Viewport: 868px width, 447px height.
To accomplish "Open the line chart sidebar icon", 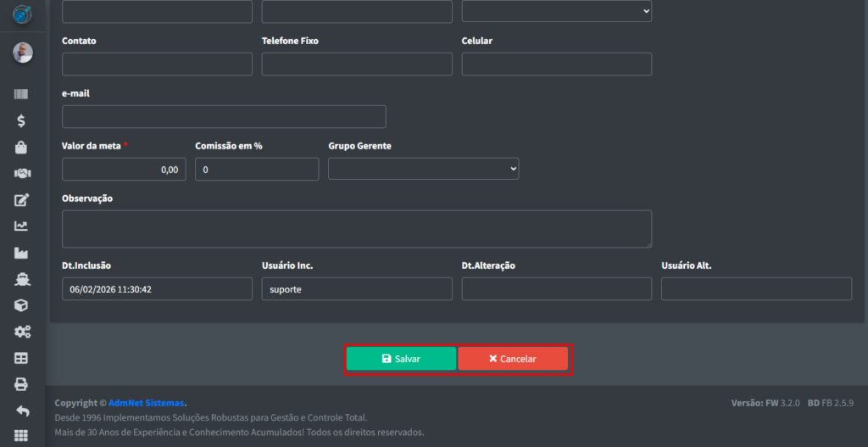I will coord(21,226).
